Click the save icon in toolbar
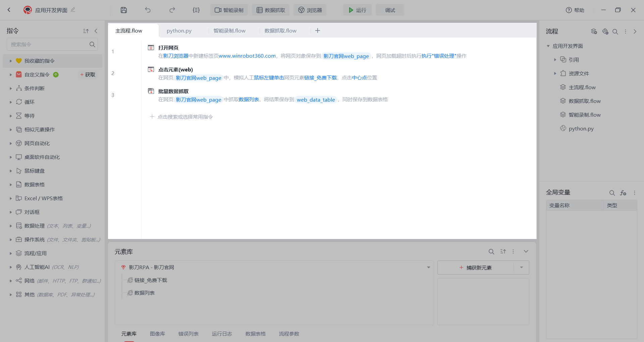 pos(124,10)
